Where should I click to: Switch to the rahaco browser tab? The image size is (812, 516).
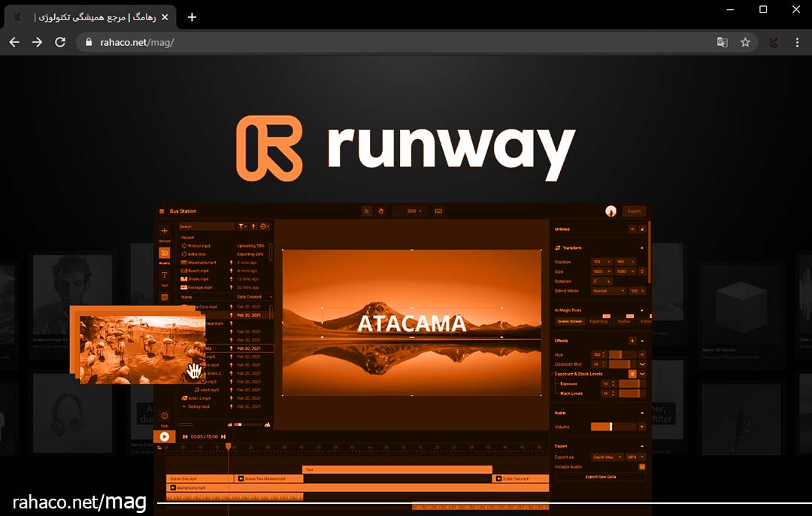pyautogui.click(x=91, y=17)
